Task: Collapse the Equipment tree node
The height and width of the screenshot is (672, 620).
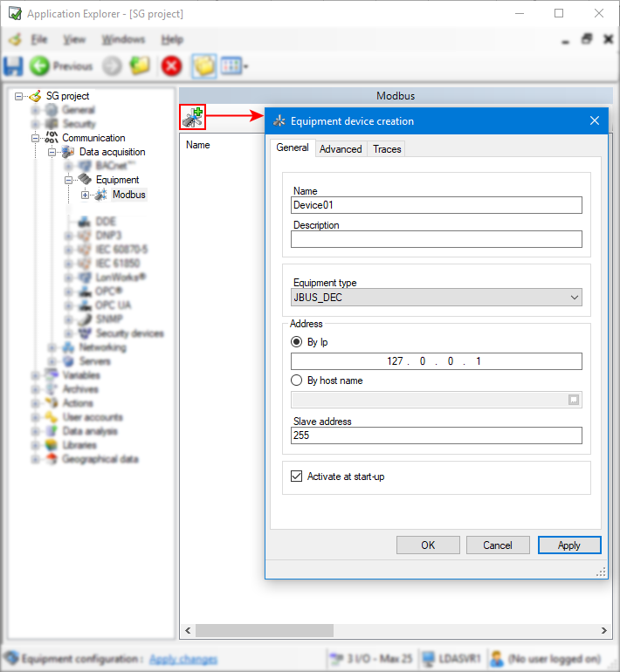Action: tap(68, 180)
